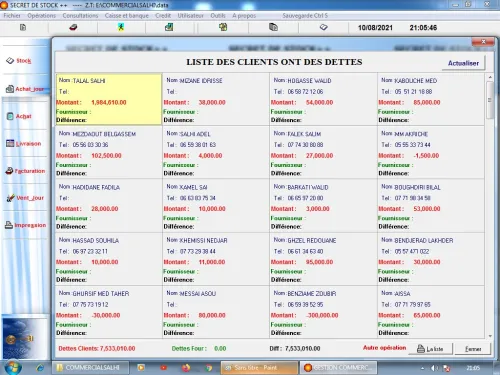
Task: Open the Achat sidebar entry
Action: (19, 116)
